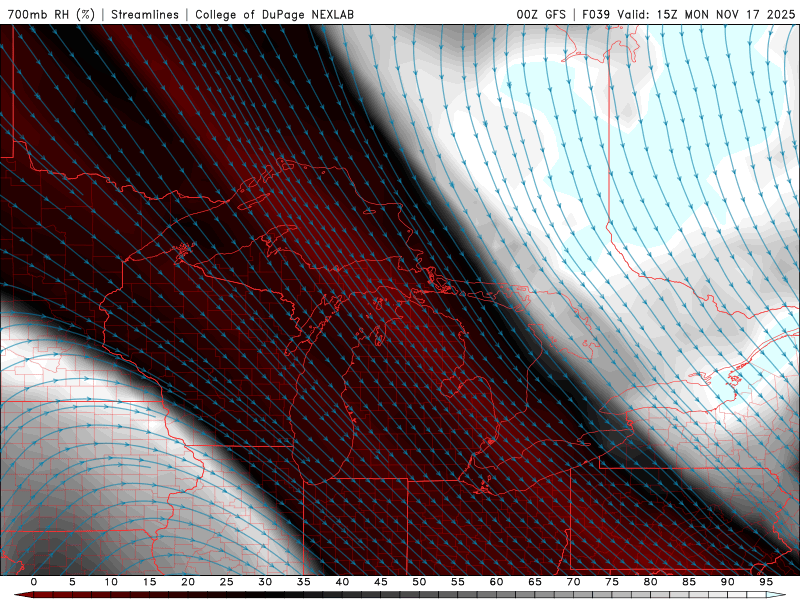800x600 pixels.
Task: Click the '75' tick label on color scale
Action: pyautogui.click(x=612, y=582)
